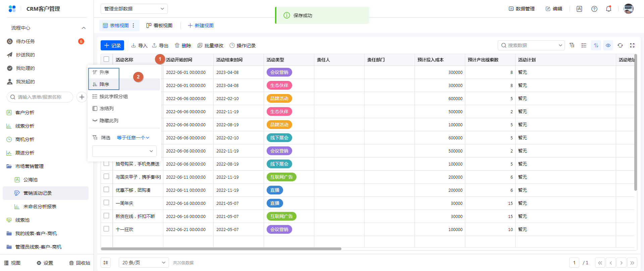Click the horizontal scrollbar below the table
The height and width of the screenshot is (271, 644).
click(x=221, y=249)
